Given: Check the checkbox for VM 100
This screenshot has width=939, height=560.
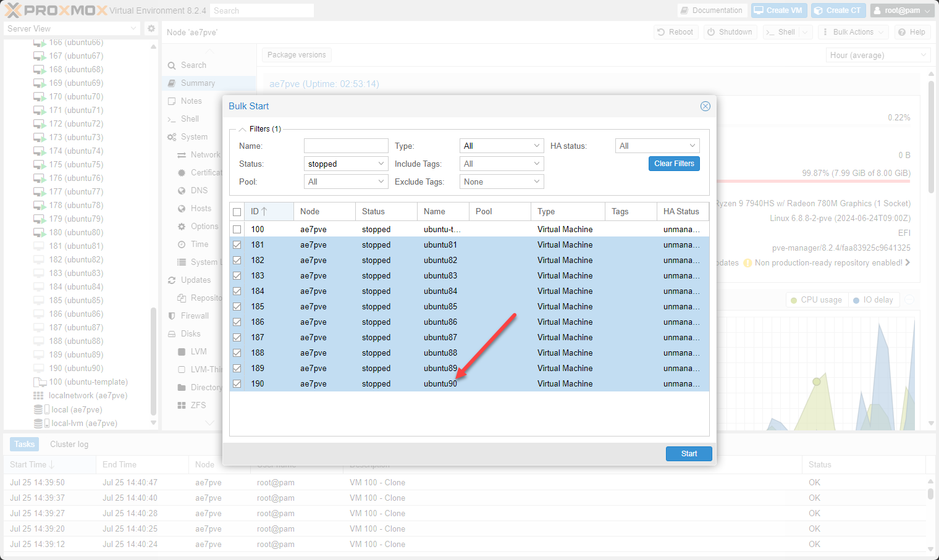Looking at the screenshot, I should click(237, 230).
